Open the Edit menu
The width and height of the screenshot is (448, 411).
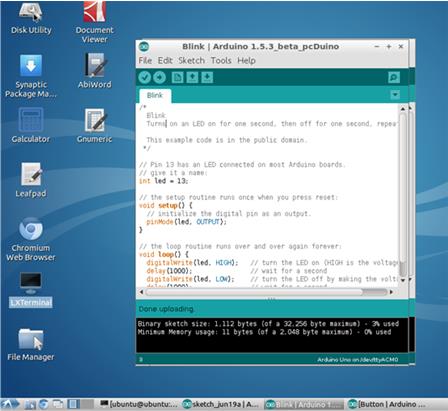point(165,61)
